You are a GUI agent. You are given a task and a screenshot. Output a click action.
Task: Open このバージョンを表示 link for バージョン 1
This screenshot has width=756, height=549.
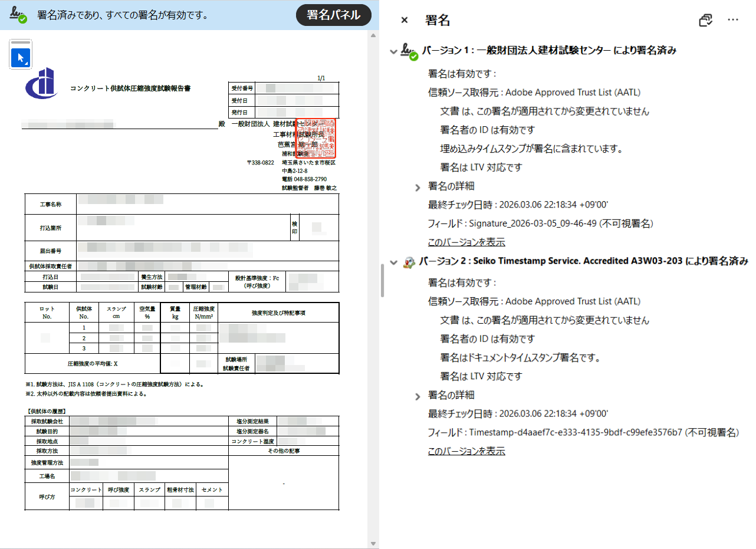[x=466, y=242]
